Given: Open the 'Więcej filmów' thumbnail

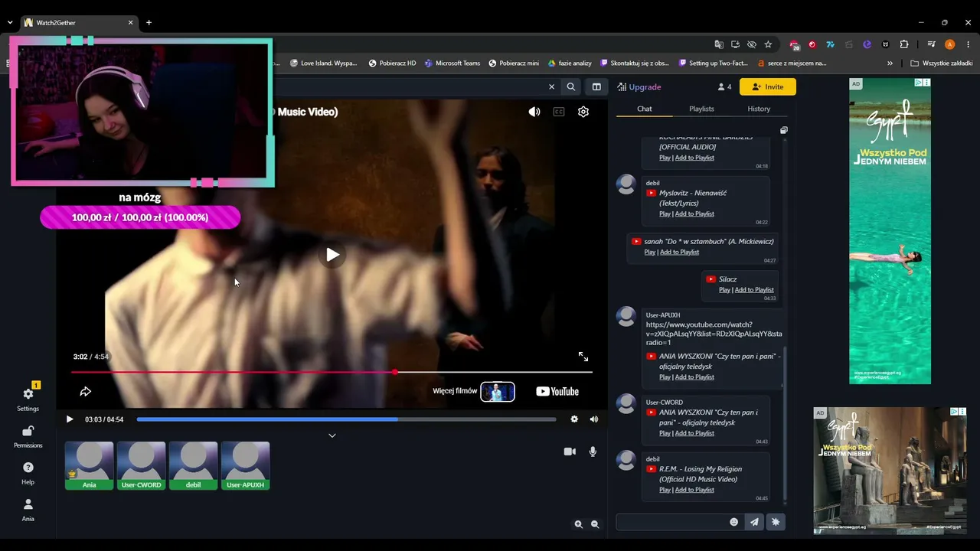Looking at the screenshot, I should [x=498, y=392].
